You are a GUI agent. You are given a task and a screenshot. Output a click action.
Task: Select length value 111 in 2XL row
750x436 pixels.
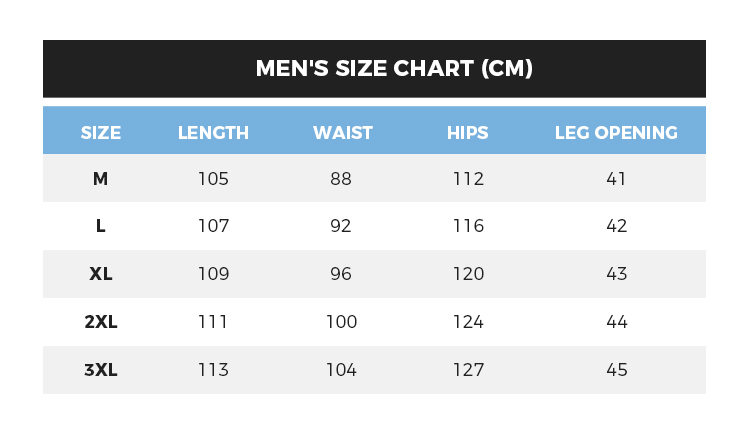tap(213, 322)
